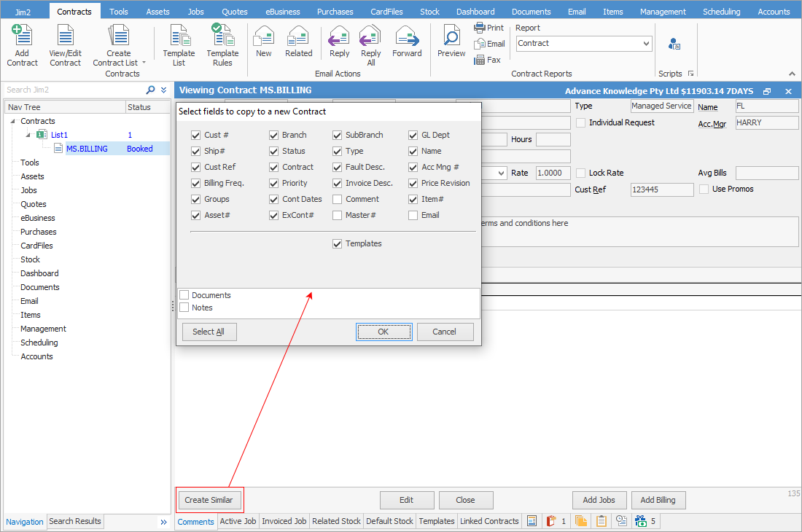Viewport: 802px width, 532px height.
Task: Click the Create Similar button
Action: (x=209, y=500)
